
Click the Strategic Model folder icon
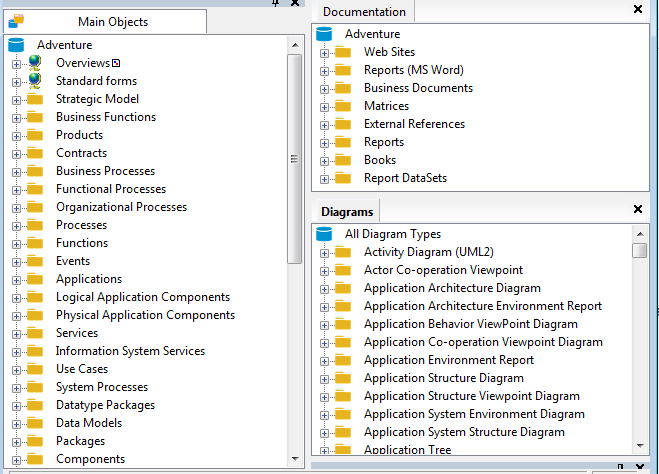(35, 99)
